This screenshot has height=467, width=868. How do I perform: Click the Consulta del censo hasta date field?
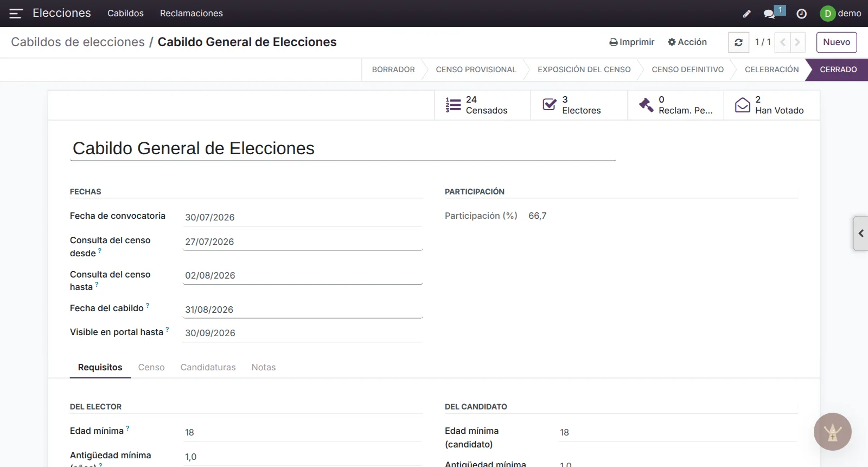click(x=303, y=275)
